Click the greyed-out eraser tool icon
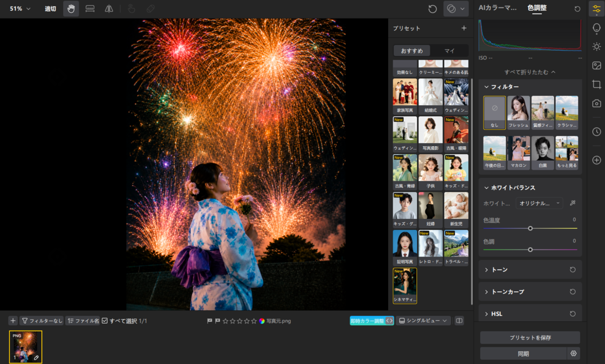The width and height of the screenshot is (605, 364). pyautogui.click(x=150, y=9)
